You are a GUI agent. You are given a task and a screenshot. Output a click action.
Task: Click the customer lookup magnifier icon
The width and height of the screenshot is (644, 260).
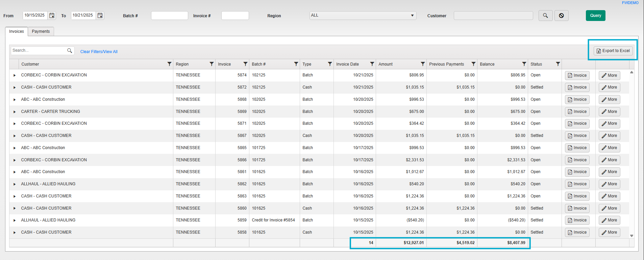tap(545, 16)
